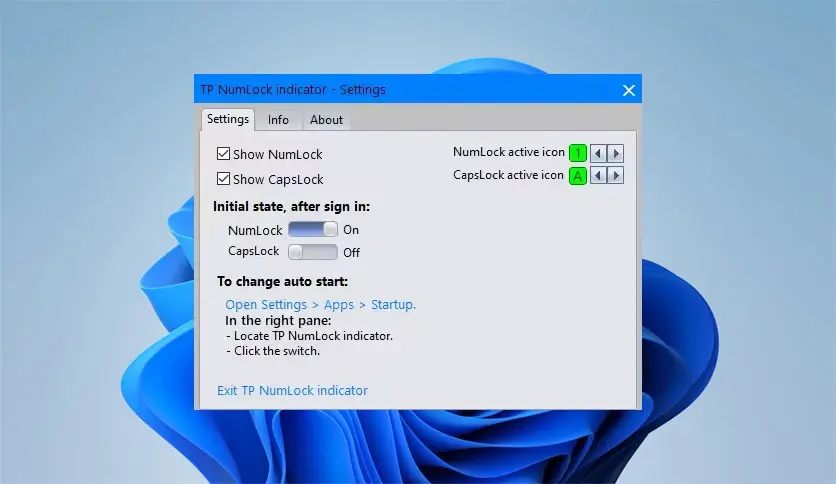Select next CapsLock active icon with right arrow
This screenshot has width=836, height=484.
[616, 175]
